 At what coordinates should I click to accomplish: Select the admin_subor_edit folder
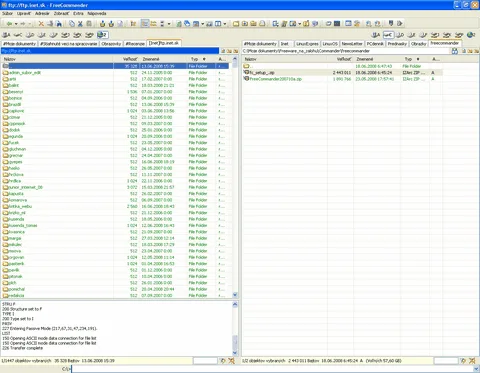25,72
